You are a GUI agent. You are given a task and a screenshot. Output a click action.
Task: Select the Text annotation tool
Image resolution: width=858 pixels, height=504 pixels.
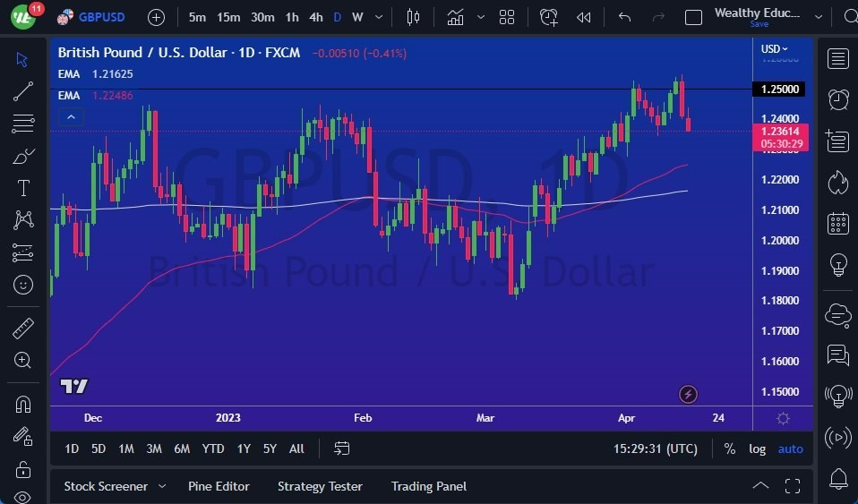pyautogui.click(x=23, y=188)
